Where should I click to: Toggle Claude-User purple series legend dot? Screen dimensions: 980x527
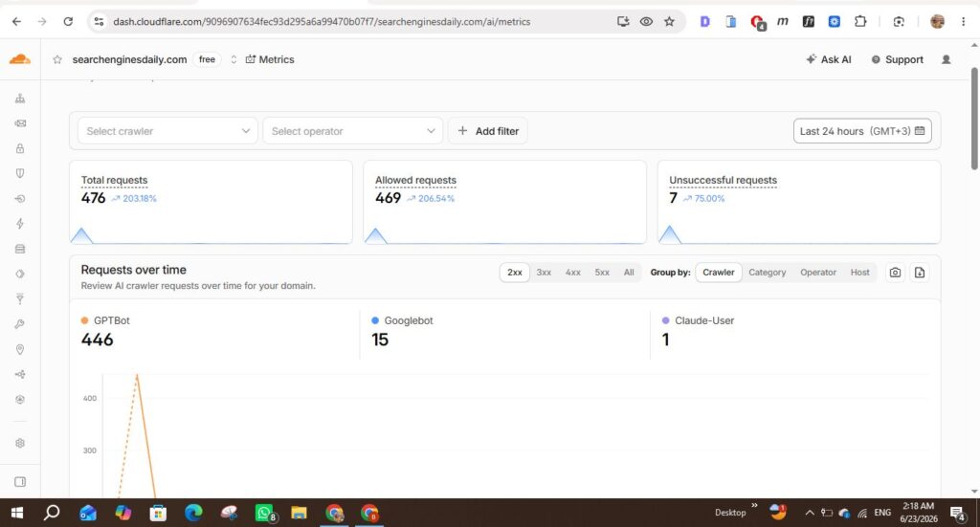pyautogui.click(x=666, y=320)
